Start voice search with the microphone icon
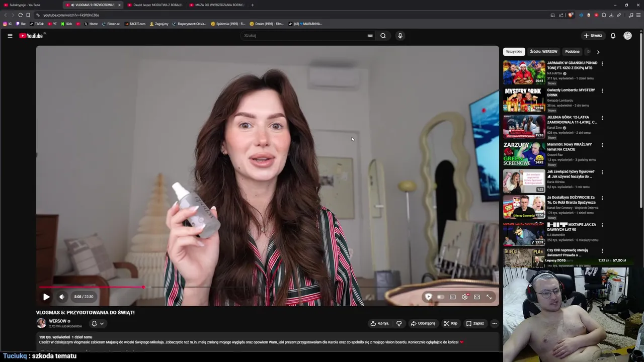The width and height of the screenshot is (644, 362). 400,36
